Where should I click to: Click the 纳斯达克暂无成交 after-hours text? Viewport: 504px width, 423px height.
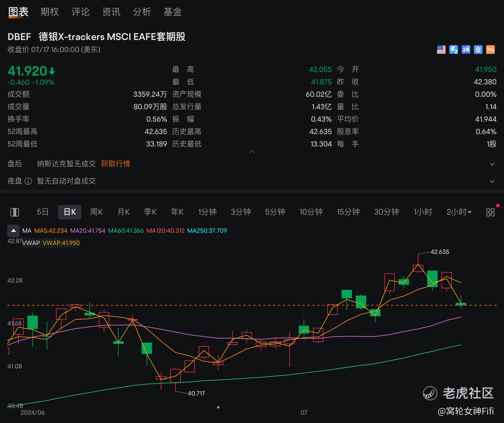click(66, 164)
